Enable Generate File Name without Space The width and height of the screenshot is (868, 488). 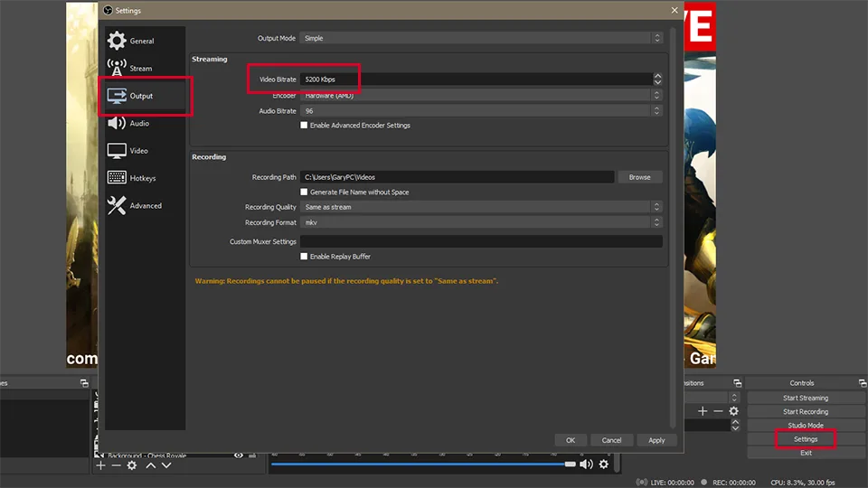tap(304, 192)
